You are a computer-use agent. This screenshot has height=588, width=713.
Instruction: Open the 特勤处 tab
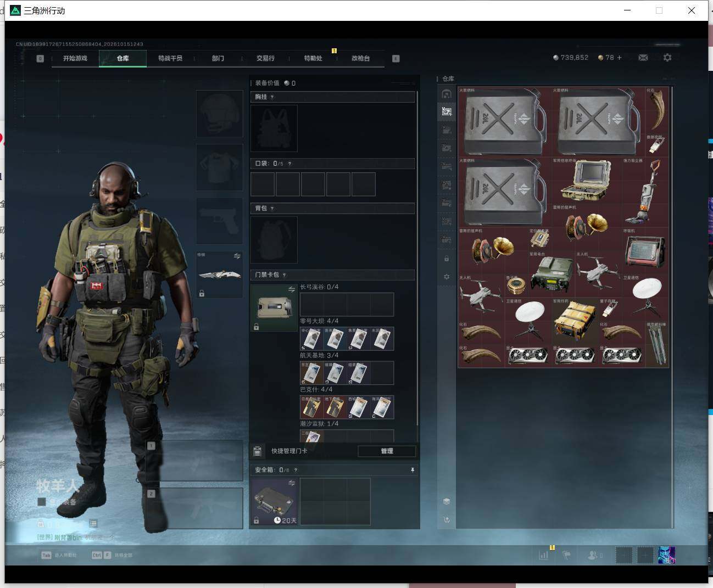click(313, 58)
